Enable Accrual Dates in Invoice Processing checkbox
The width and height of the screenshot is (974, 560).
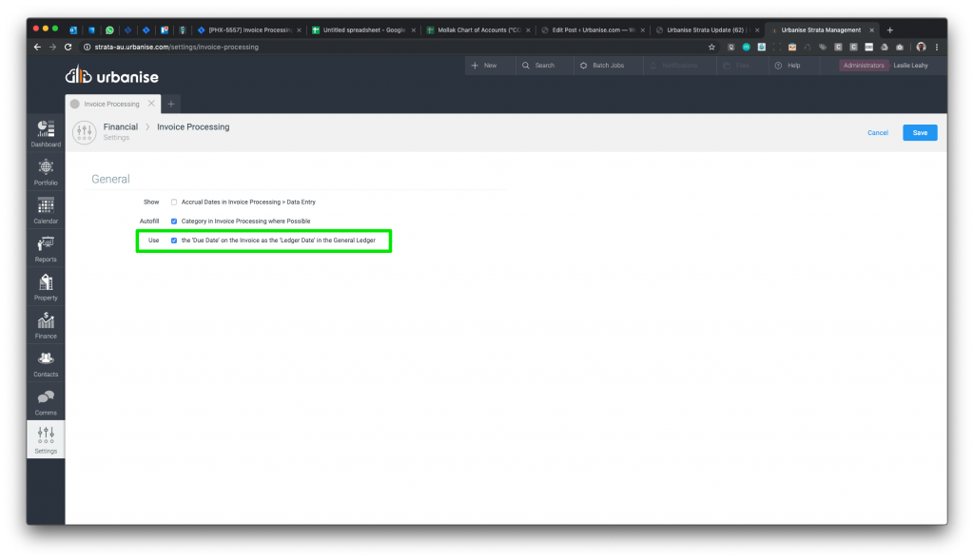point(174,203)
